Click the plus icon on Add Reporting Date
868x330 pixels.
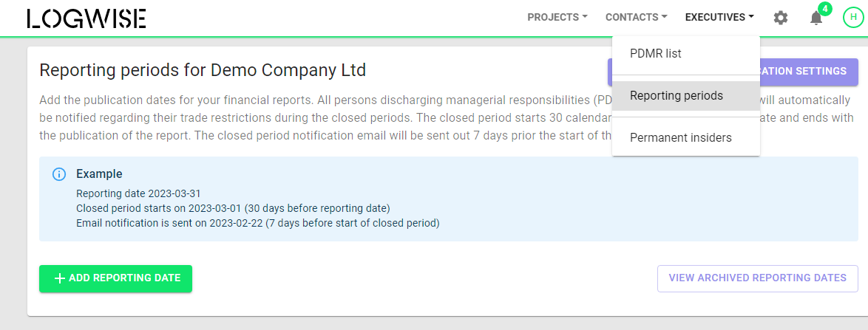tap(60, 278)
